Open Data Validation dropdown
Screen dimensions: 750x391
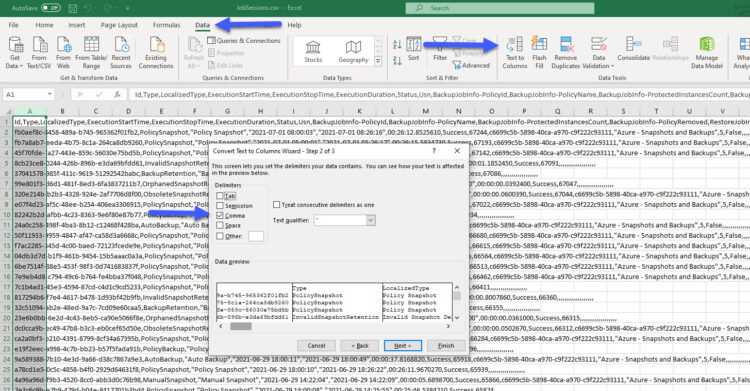pyautogui.click(x=598, y=66)
